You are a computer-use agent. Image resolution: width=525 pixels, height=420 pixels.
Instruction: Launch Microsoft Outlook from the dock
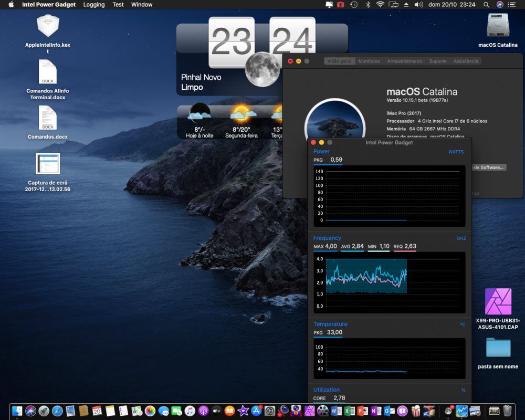tap(389, 411)
